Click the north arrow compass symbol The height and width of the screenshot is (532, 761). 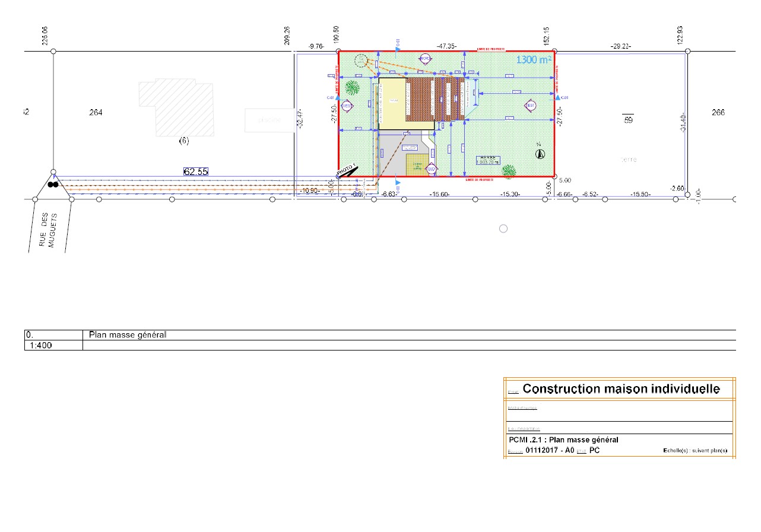(540, 154)
